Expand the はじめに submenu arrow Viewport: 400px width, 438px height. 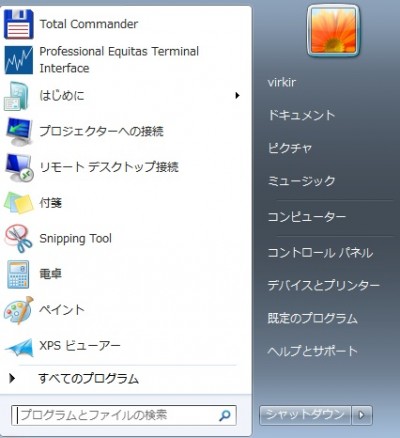237,96
